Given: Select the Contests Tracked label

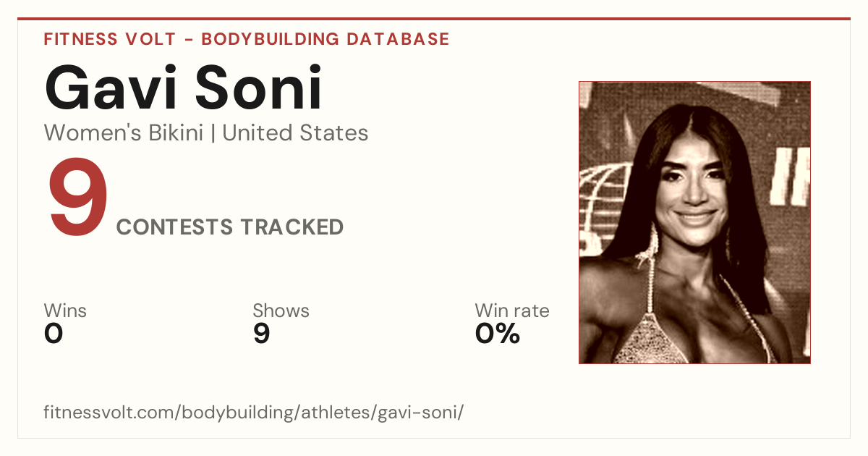Looking at the screenshot, I should pos(230,227).
